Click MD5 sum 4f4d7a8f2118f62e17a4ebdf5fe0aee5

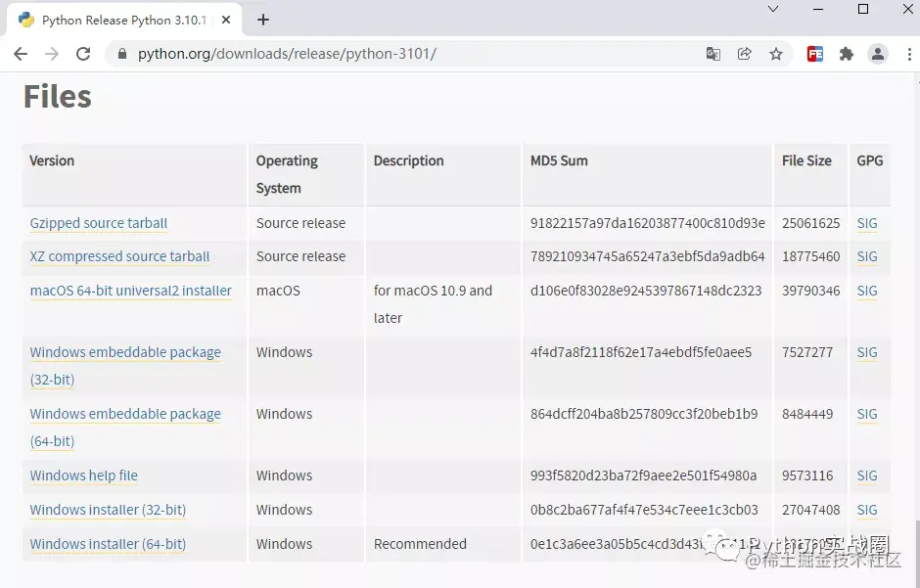point(641,352)
